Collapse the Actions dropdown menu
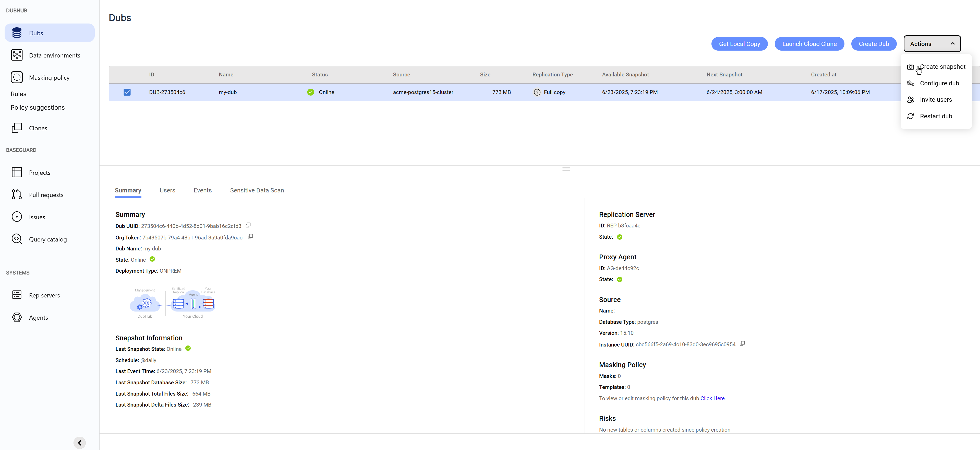This screenshot has width=980, height=450. [932, 44]
